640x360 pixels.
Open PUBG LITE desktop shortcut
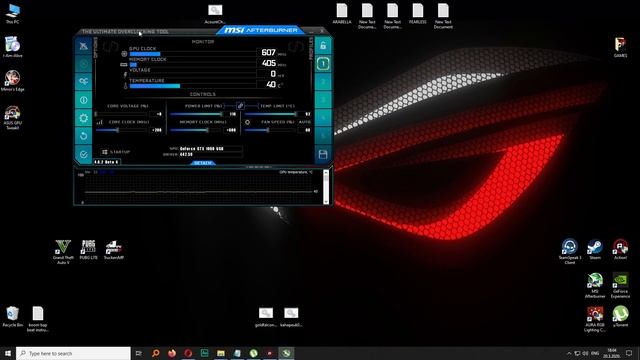click(x=88, y=249)
